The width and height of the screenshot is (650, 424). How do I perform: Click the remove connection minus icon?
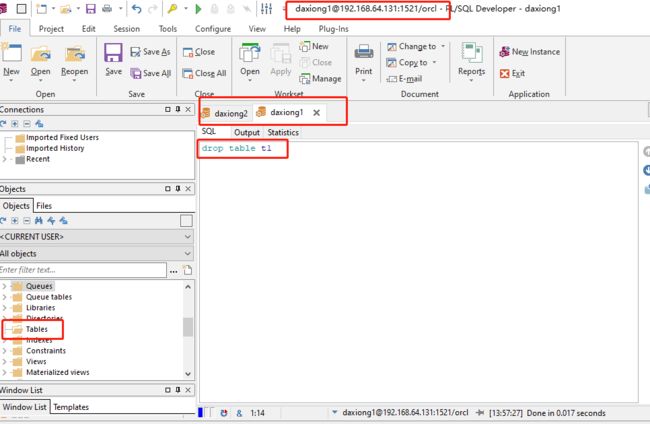pos(27,124)
